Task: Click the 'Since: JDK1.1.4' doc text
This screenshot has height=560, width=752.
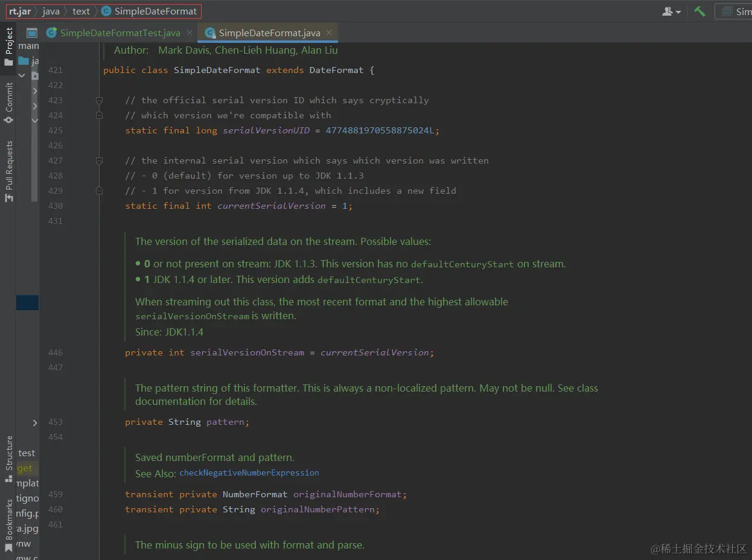Action: (x=170, y=332)
